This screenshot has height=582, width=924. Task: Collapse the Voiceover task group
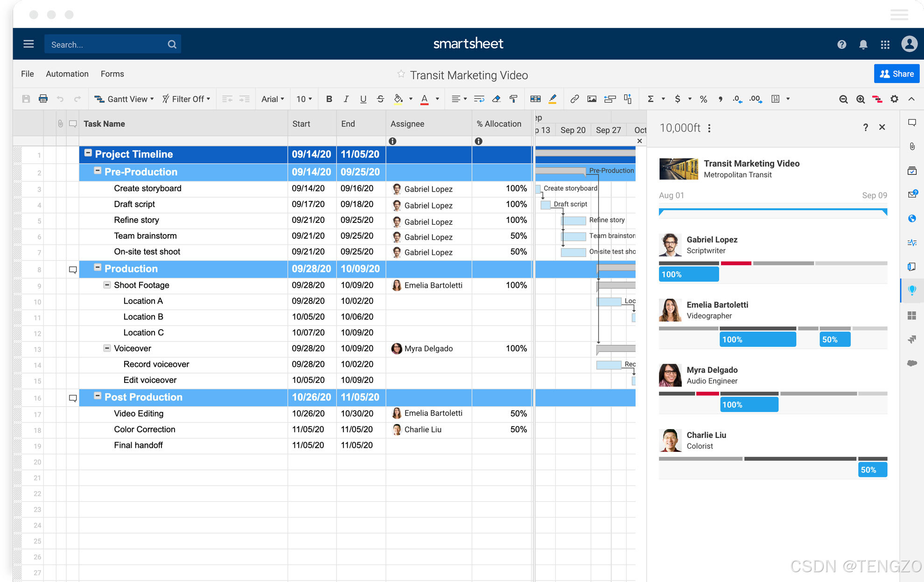point(107,348)
